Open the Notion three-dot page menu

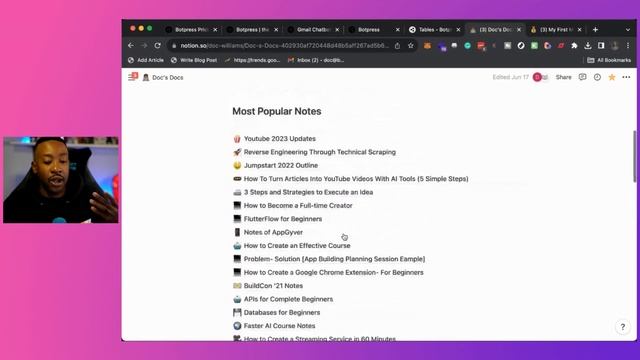tap(626, 77)
